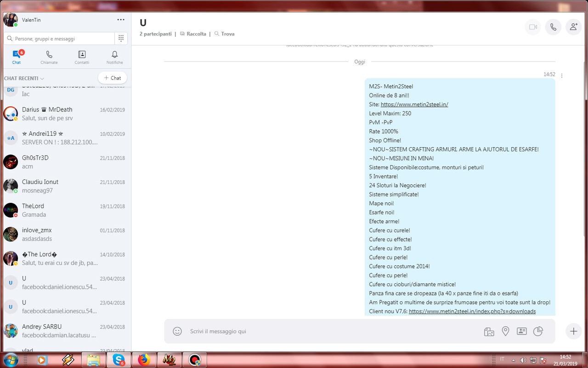588x368 pixels.
Task: Click the network icon in system tray
Action: point(534,360)
